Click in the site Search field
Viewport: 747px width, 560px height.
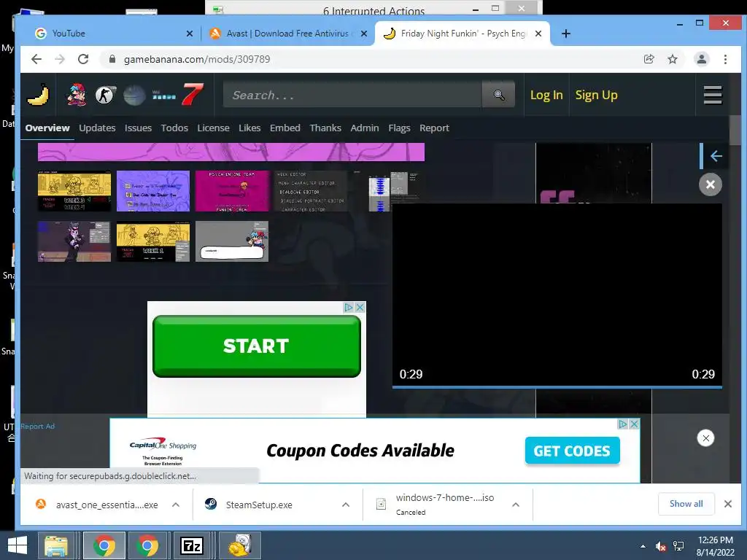(x=352, y=95)
